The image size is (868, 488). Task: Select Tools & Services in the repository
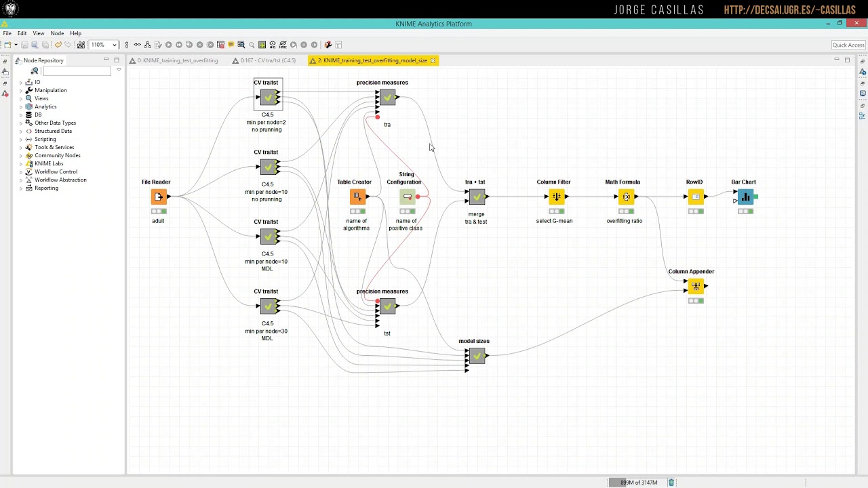tap(54, 147)
